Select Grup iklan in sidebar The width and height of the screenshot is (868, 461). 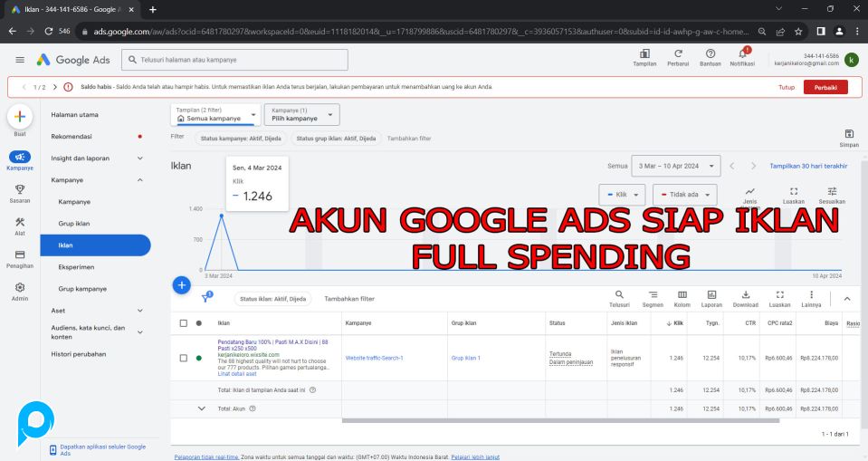click(x=74, y=223)
